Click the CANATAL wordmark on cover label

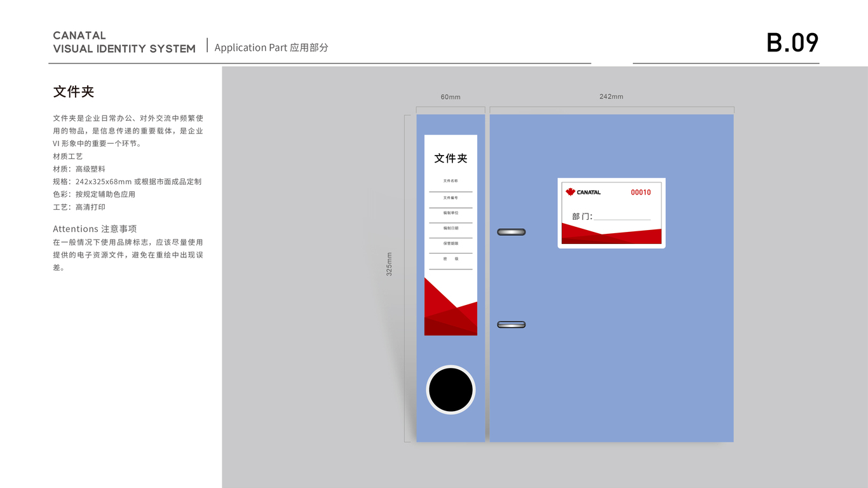[588, 192]
